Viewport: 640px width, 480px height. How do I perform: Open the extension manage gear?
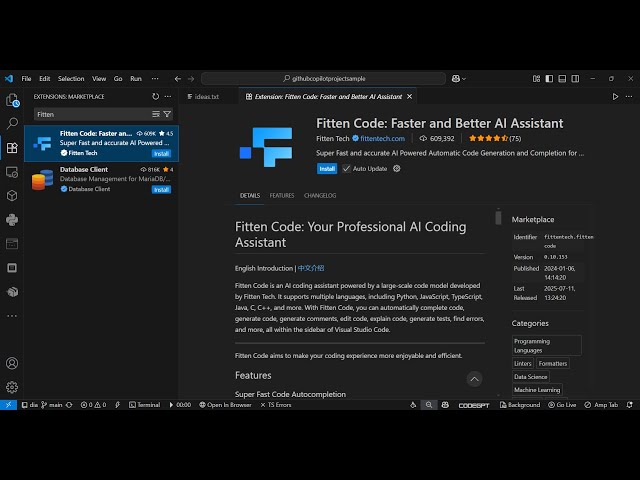tap(397, 169)
